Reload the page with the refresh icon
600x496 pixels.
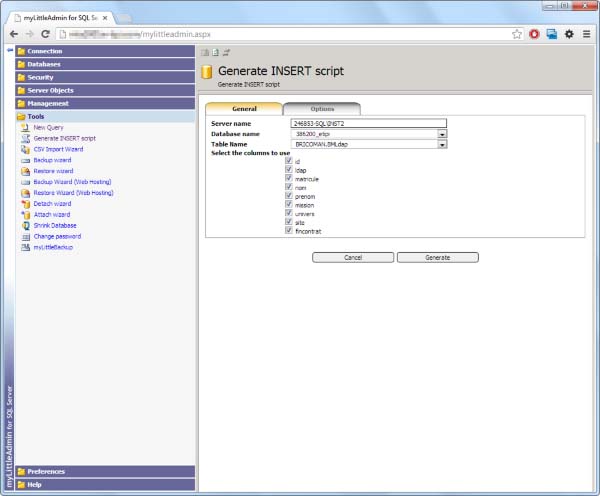(45, 34)
